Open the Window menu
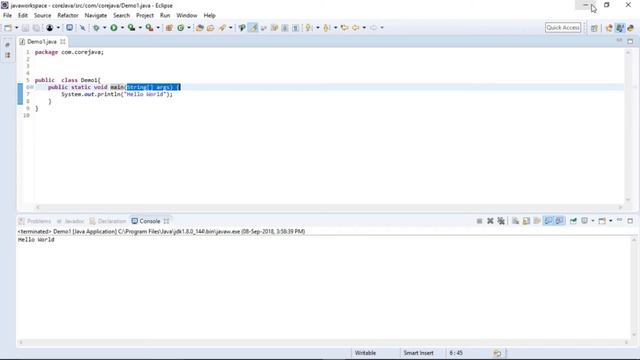The height and width of the screenshot is (360, 640). (187, 16)
